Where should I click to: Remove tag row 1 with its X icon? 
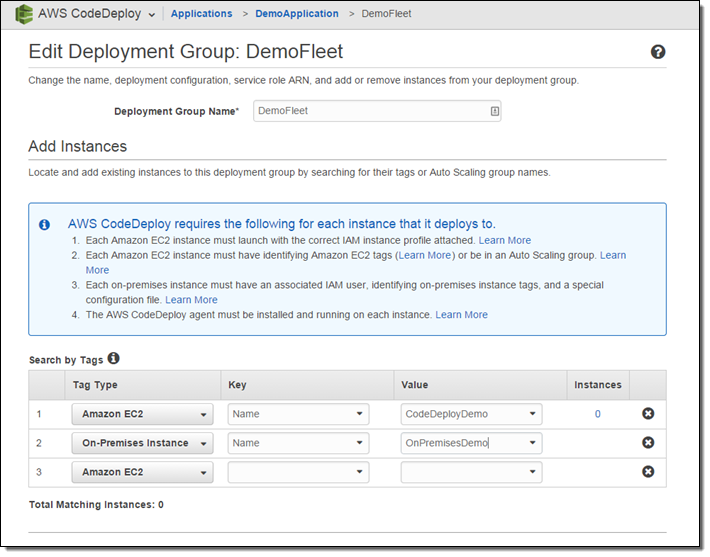(647, 414)
